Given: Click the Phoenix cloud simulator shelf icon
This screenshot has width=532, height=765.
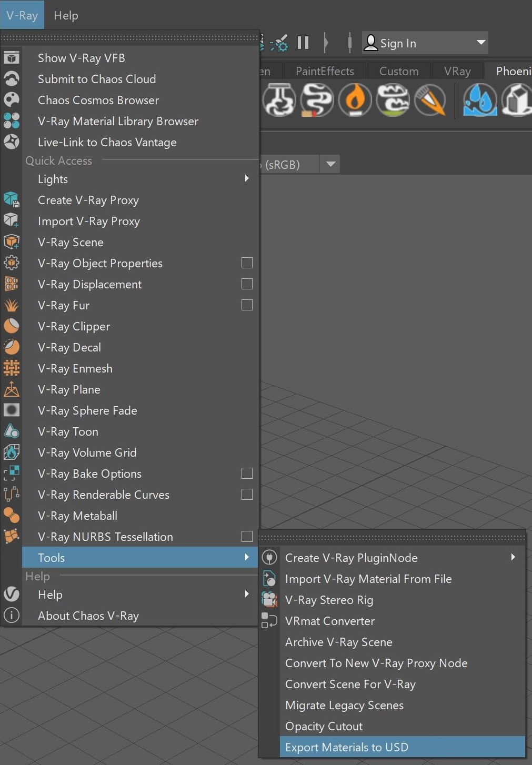Looking at the screenshot, I should [x=393, y=99].
